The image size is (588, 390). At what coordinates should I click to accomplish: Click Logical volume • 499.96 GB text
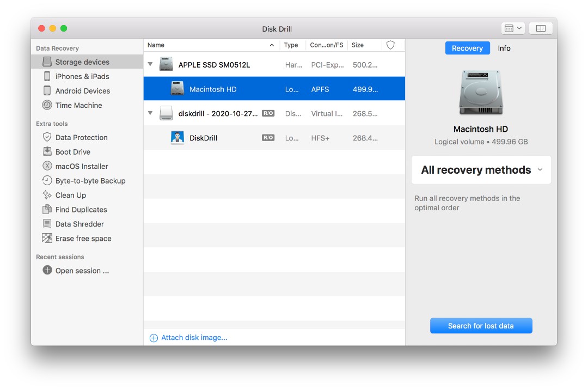point(481,142)
